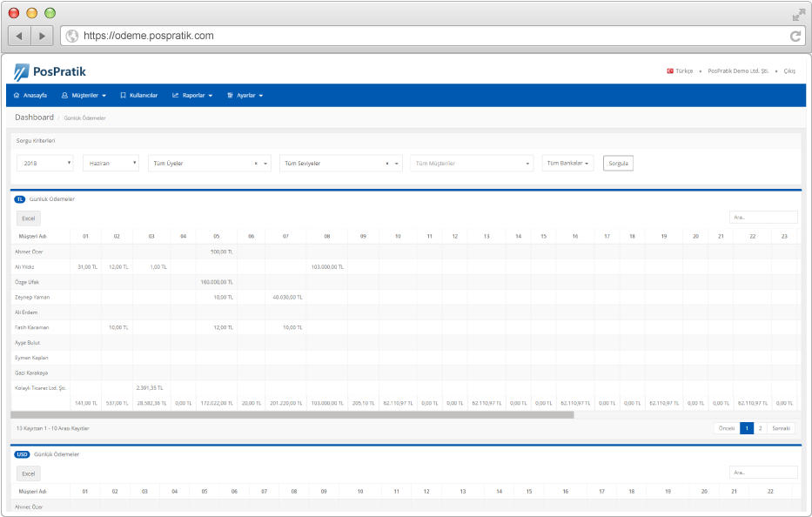
Task: Expand the Tüm Seviyeler dropdown arrow
Action: coord(397,164)
